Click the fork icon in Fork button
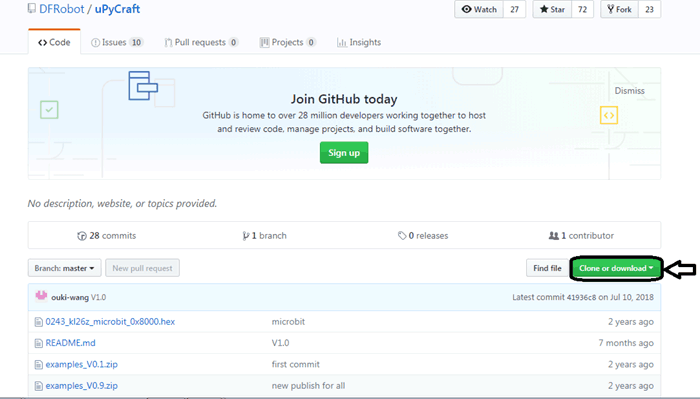The width and height of the screenshot is (700, 399). [610, 9]
